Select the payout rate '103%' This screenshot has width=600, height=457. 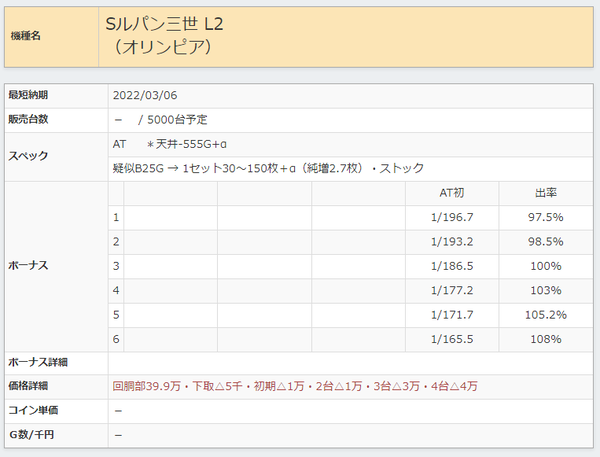(x=546, y=291)
